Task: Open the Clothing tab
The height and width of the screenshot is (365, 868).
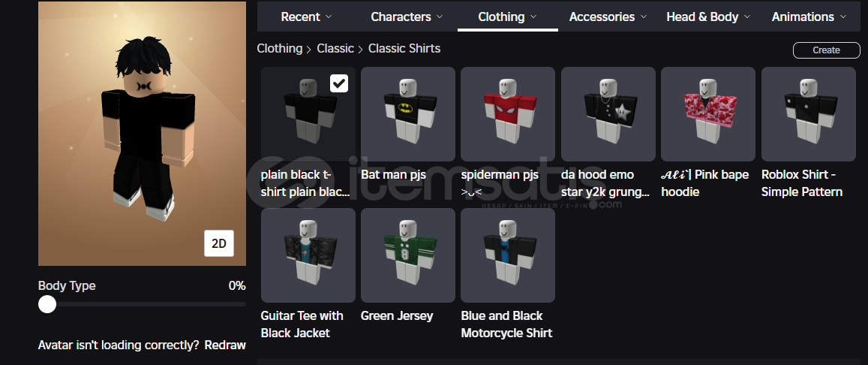Action: coord(508,17)
